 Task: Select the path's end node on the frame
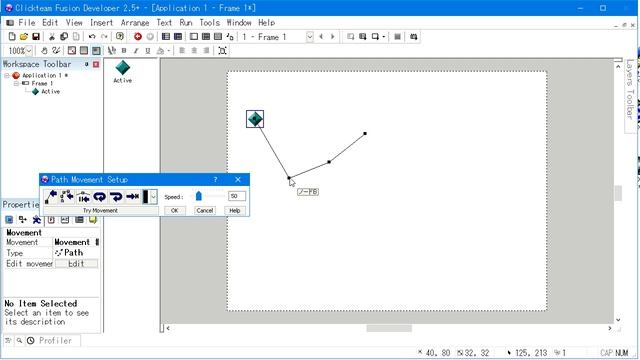pyautogui.click(x=365, y=133)
